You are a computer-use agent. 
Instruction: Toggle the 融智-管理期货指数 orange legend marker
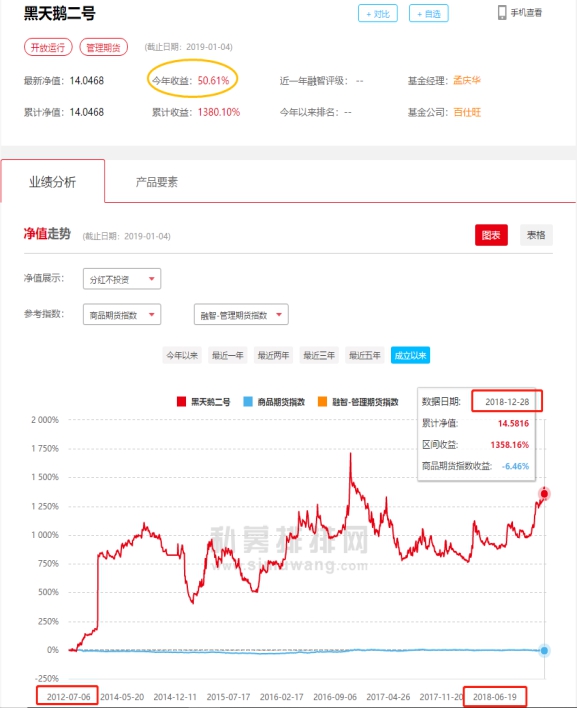pos(322,402)
